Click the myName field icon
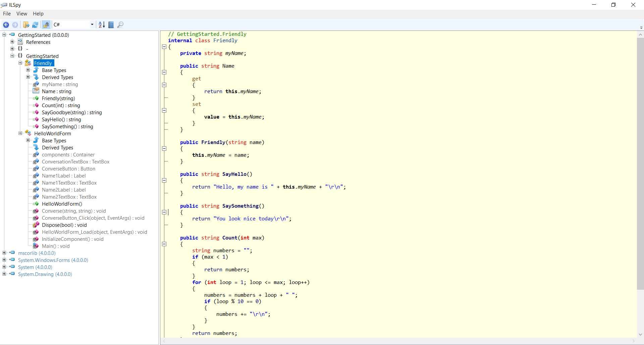Screen dimensions: 644x345 click(x=36, y=84)
